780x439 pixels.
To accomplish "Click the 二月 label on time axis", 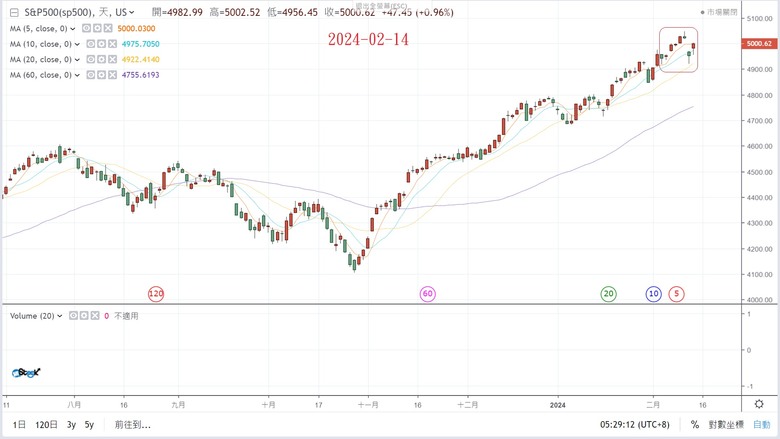I will [x=653, y=405].
